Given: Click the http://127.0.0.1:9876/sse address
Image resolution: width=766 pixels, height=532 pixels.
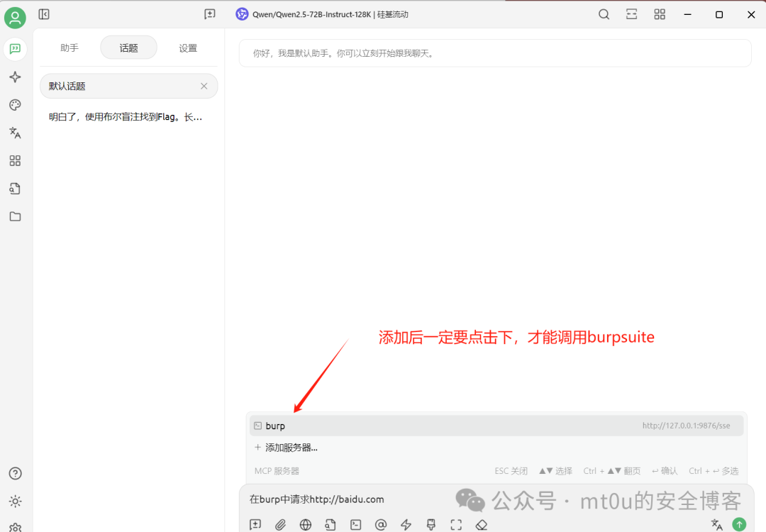Looking at the screenshot, I should [686, 426].
